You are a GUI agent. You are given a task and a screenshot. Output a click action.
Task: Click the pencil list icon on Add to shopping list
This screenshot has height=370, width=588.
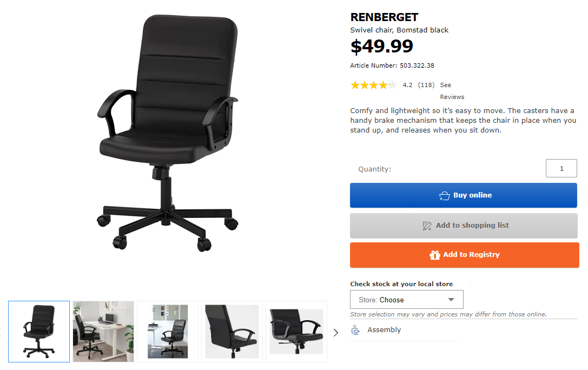427,226
